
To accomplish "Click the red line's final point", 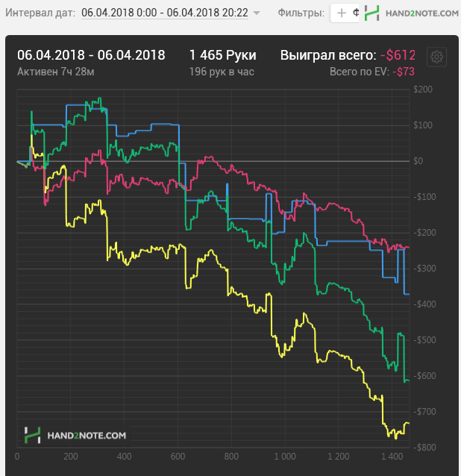I will pos(409,248).
